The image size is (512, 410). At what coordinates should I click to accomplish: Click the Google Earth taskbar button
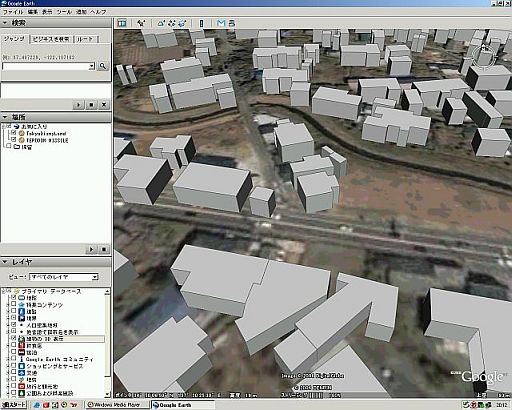pyautogui.click(x=182, y=405)
